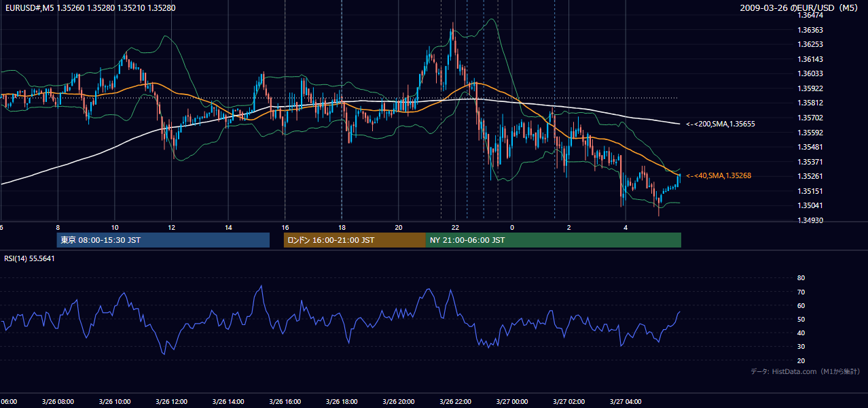This screenshot has width=868, height=408.
Task: Click the bottom date label 3/27 00:00
Action: click(511, 402)
